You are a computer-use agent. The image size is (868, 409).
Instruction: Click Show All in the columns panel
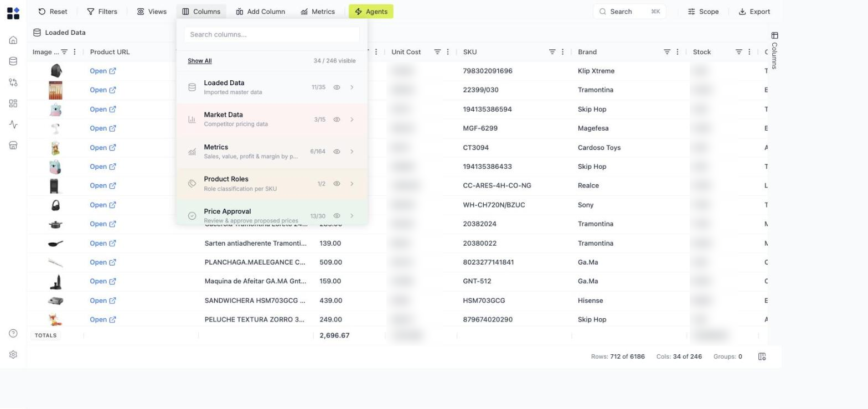click(x=199, y=61)
